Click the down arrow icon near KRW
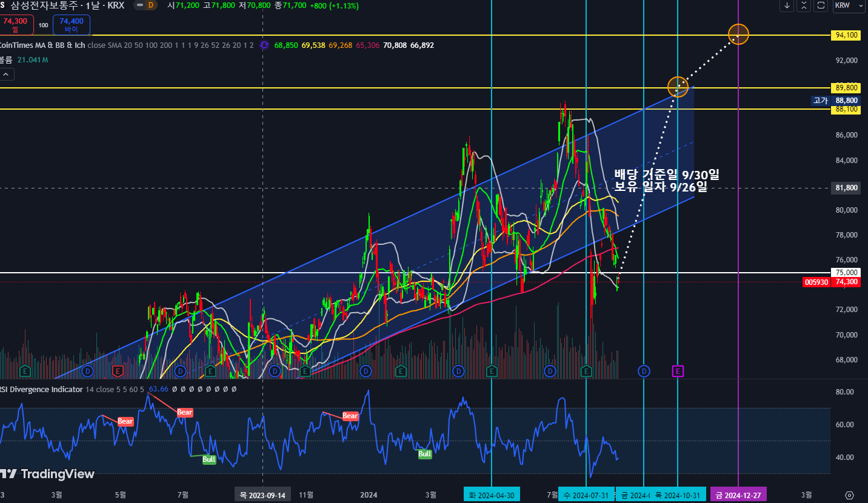The height and width of the screenshot is (503, 868). coord(787,5)
